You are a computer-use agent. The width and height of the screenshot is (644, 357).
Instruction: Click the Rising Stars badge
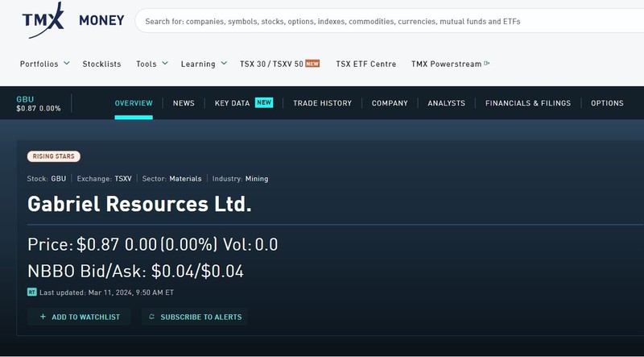54,156
